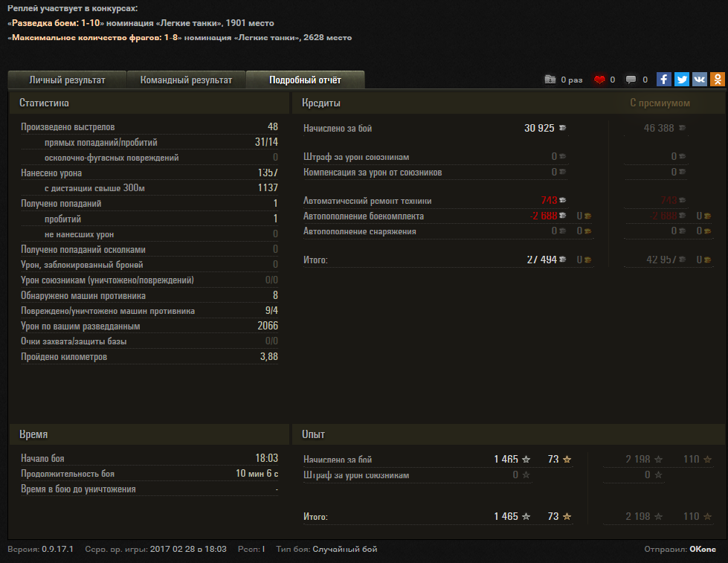
Task: Click the С премиумом column header
Action: (660, 103)
